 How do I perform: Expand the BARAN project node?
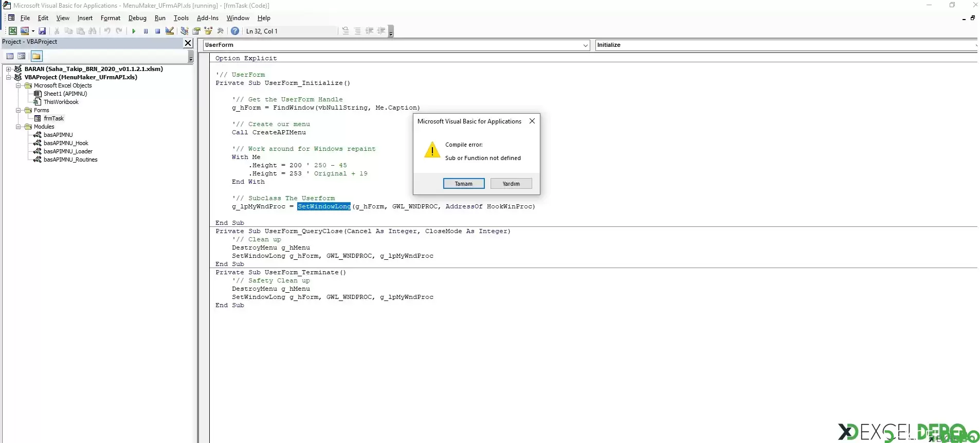[8, 69]
